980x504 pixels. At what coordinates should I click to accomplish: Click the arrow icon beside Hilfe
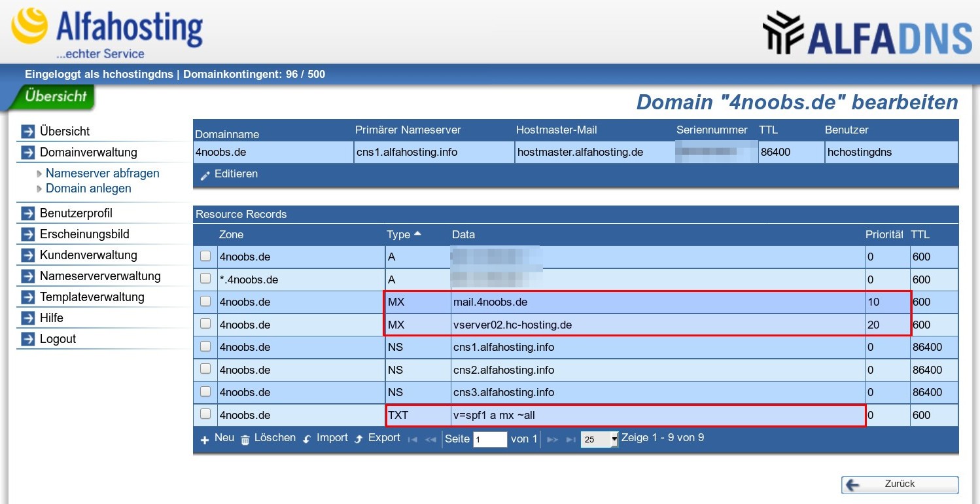(x=28, y=318)
